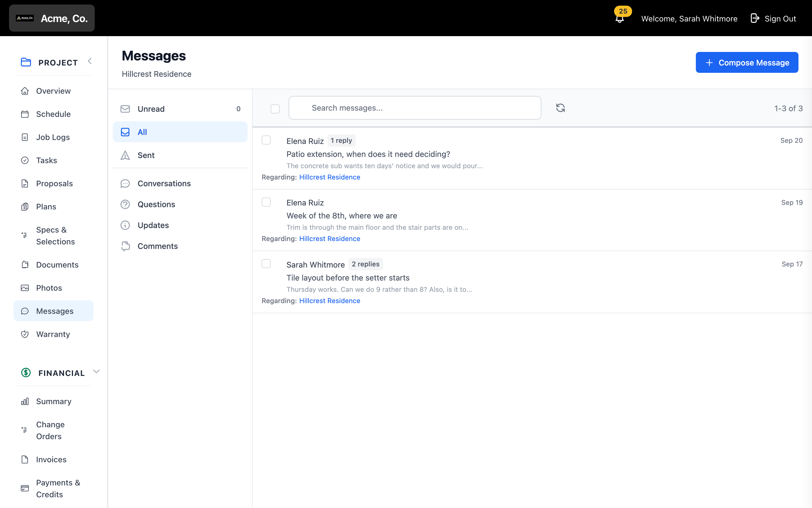Toggle the select-all messages checkbox
The height and width of the screenshot is (508, 812).
pos(275,109)
